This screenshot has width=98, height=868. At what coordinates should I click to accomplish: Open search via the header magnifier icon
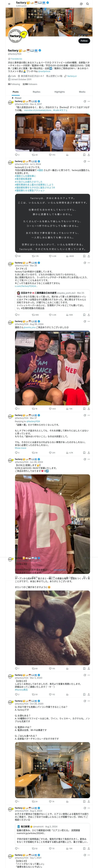[88, 4]
